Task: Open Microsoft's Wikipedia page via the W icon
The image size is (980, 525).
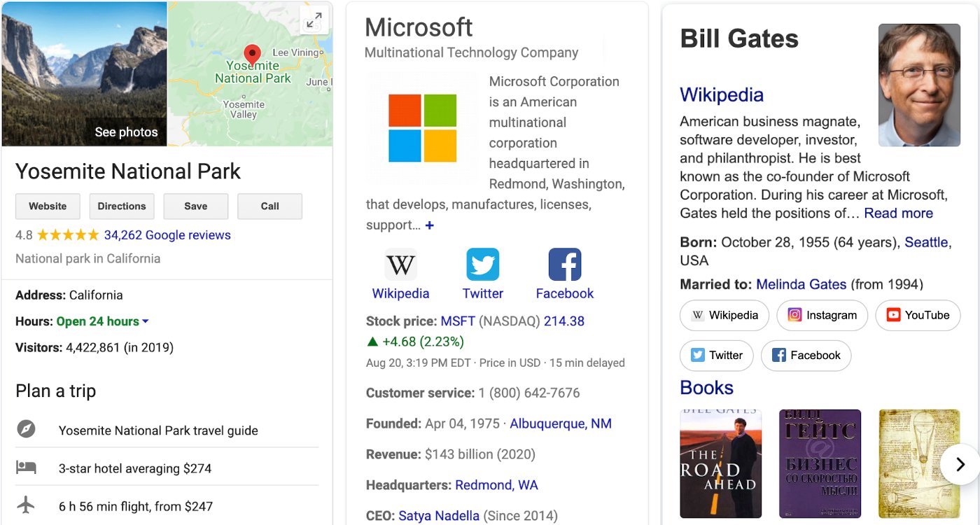Action: click(400, 264)
